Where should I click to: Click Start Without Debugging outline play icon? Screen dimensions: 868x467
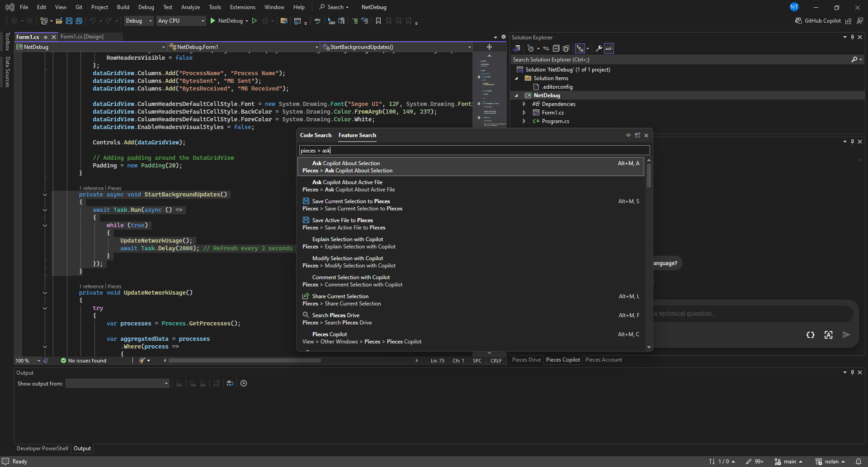[x=255, y=21]
